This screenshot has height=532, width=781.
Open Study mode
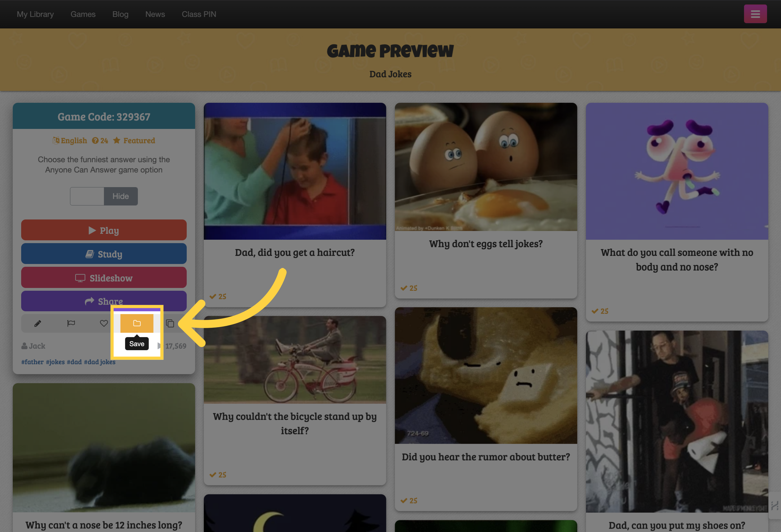click(104, 254)
